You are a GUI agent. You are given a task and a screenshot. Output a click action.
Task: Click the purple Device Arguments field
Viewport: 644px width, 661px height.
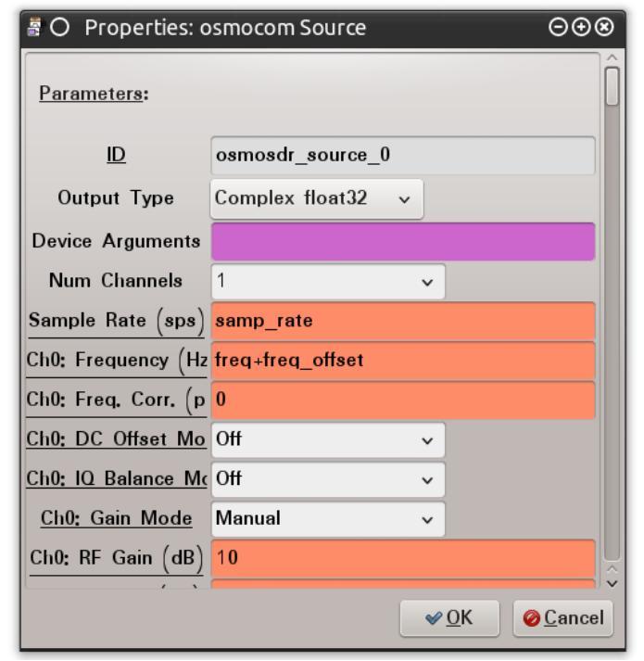pyautogui.click(x=403, y=242)
